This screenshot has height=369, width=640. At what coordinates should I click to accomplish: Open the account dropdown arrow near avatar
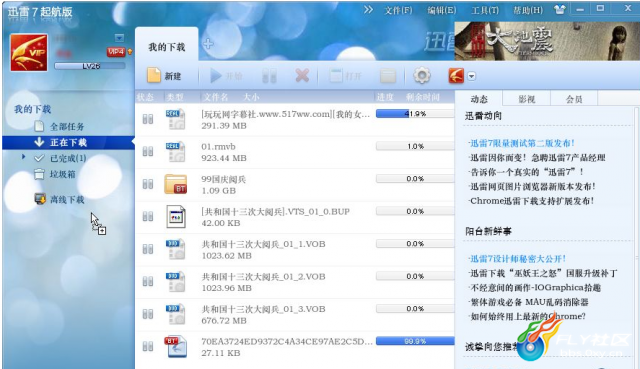coord(119,38)
